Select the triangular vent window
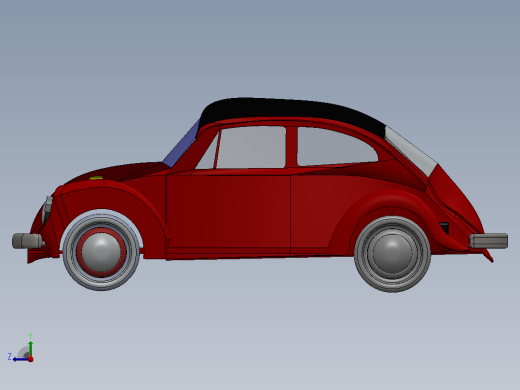The image size is (520, 390). click(209, 155)
